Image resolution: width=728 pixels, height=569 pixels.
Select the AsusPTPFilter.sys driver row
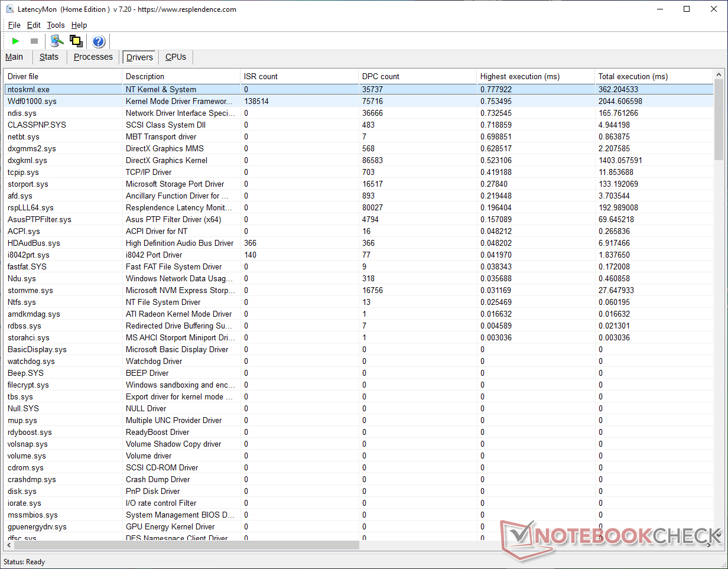coord(359,219)
